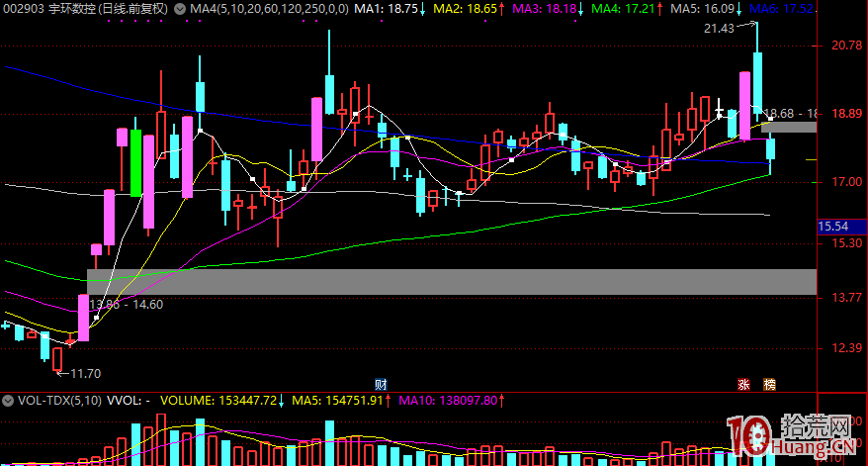Click the 11.70 low price annotation

tap(86, 373)
